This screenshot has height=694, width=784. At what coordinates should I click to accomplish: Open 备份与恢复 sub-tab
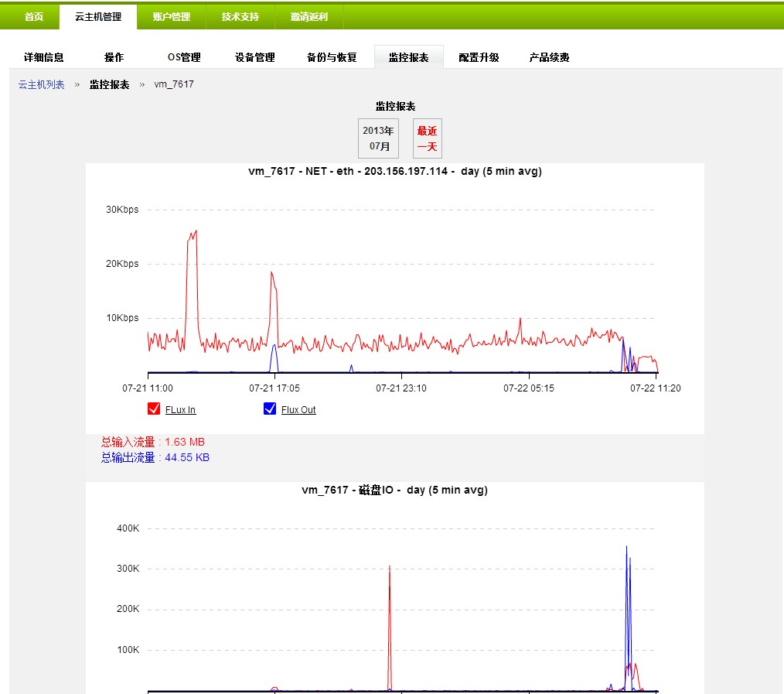(332, 57)
